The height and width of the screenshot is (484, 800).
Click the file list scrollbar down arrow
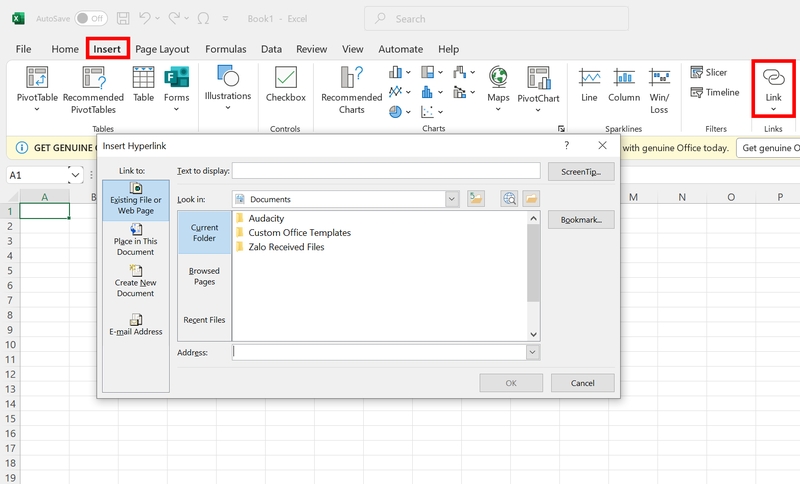533,335
